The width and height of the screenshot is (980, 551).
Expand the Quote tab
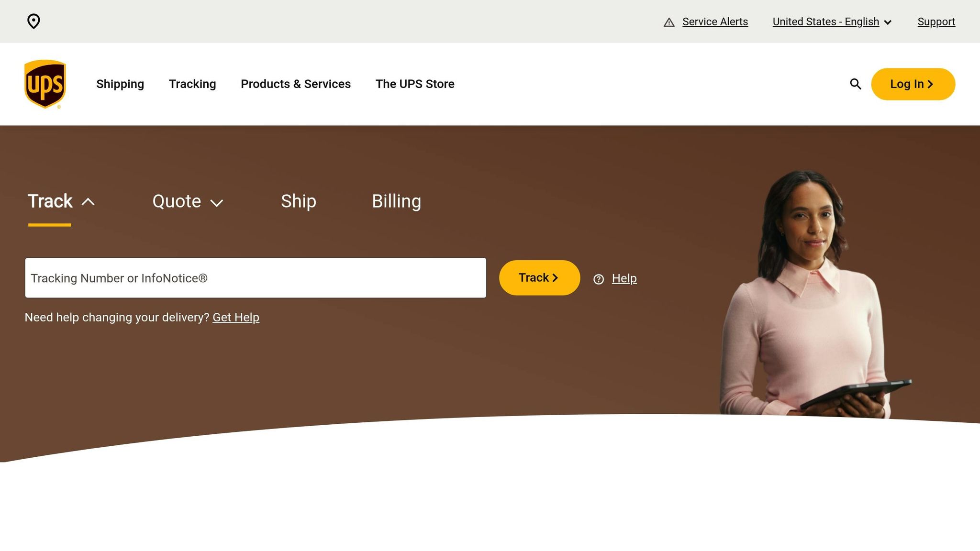point(188,201)
